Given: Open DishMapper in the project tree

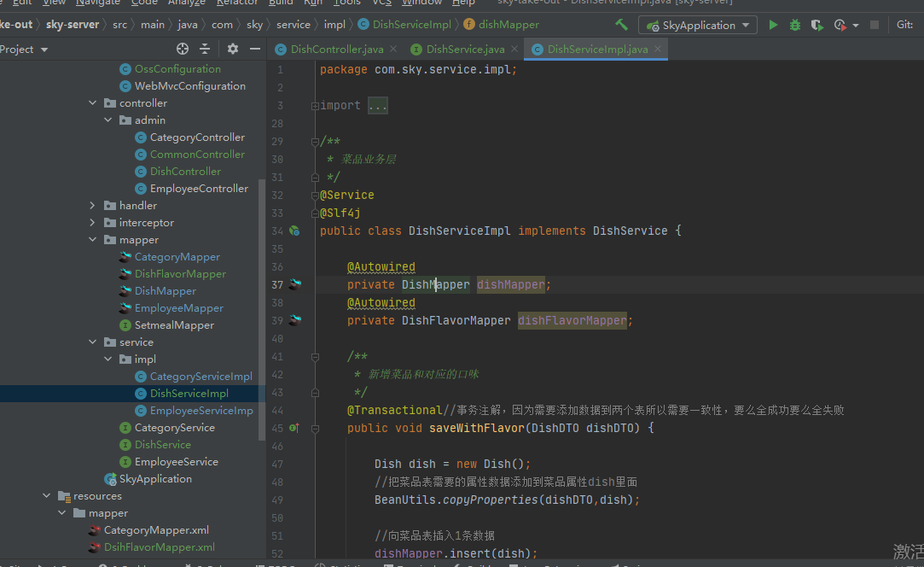Looking at the screenshot, I should 165,291.
